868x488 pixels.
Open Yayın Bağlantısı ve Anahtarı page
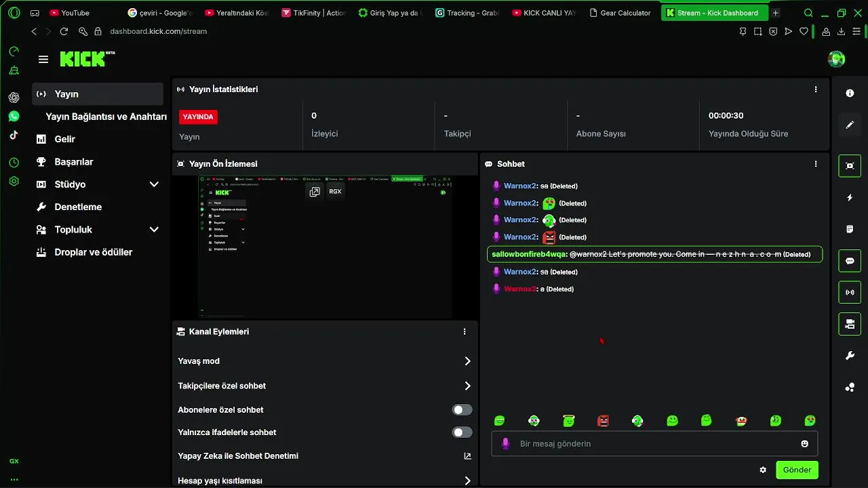[x=106, y=117]
